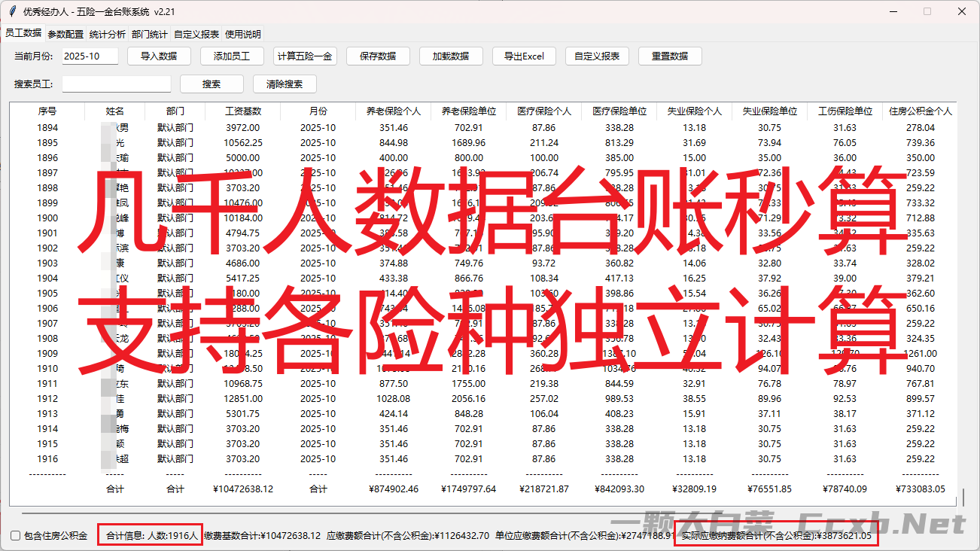Click the vertical scrollbar thumb at table's right
The image size is (980, 551).
[x=963, y=498]
